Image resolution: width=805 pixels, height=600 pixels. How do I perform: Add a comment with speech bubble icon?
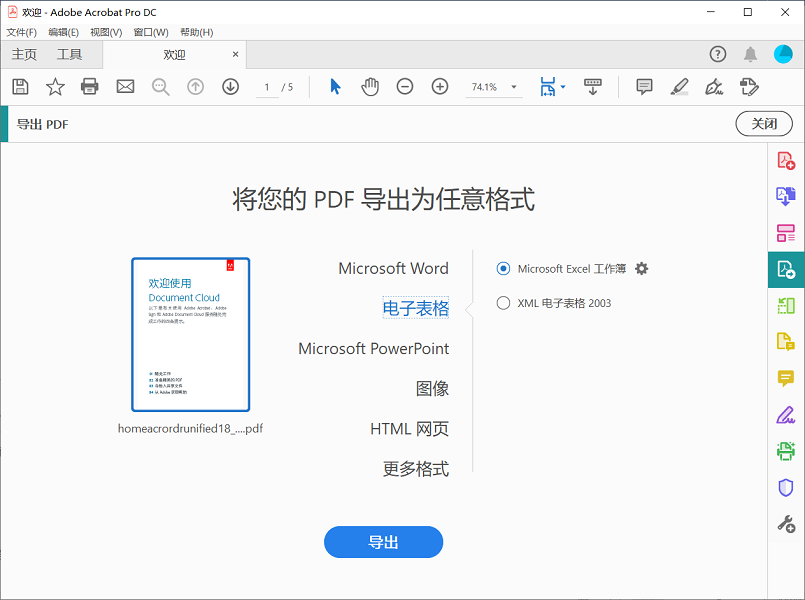pyautogui.click(x=644, y=87)
